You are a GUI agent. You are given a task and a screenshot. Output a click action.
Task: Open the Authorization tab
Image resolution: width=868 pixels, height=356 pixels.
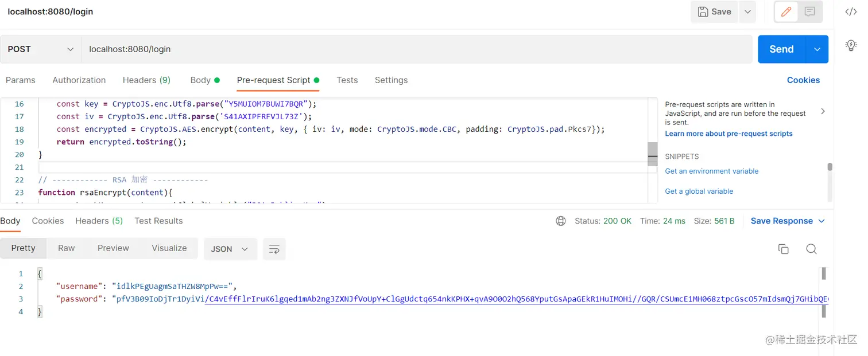pyautogui.click(x=79, y=80)
